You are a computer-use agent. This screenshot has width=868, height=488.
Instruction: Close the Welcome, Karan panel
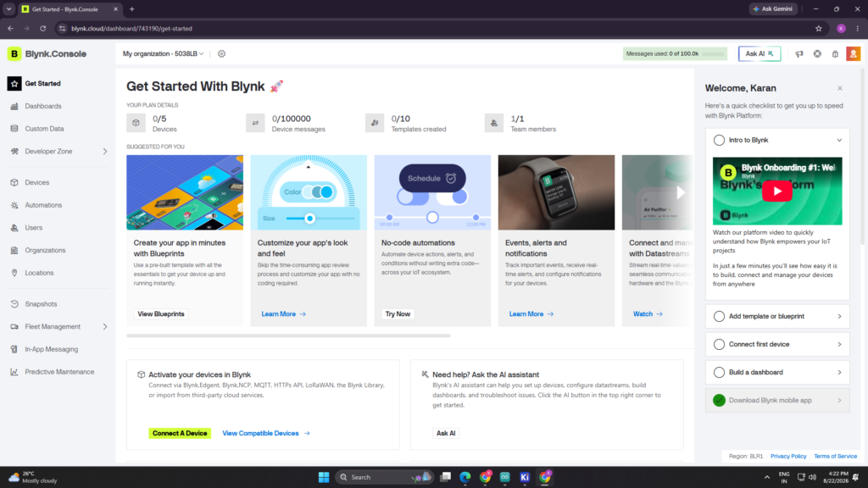[x=840, y=88]
